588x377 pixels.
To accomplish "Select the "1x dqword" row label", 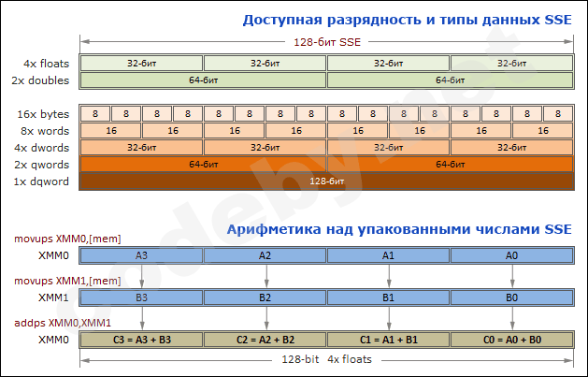I will pos(41,181).
